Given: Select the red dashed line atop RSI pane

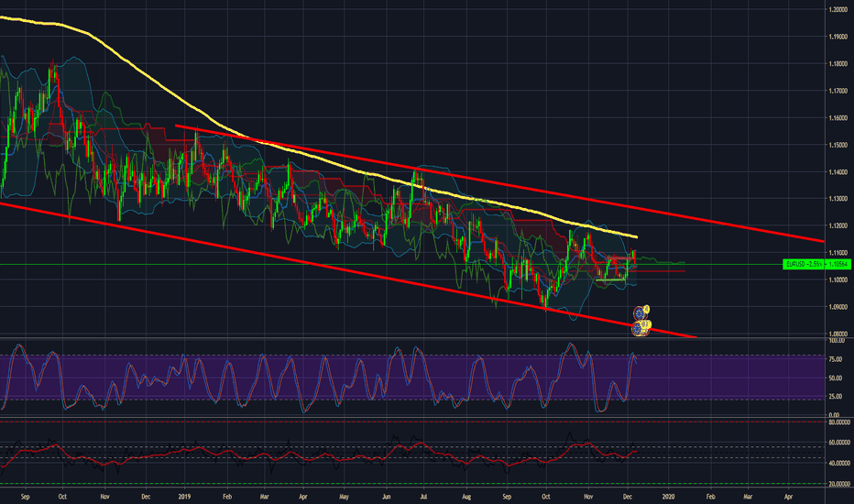Looking at the screenshot, I should pyautogui.click(x=412, y=422).
